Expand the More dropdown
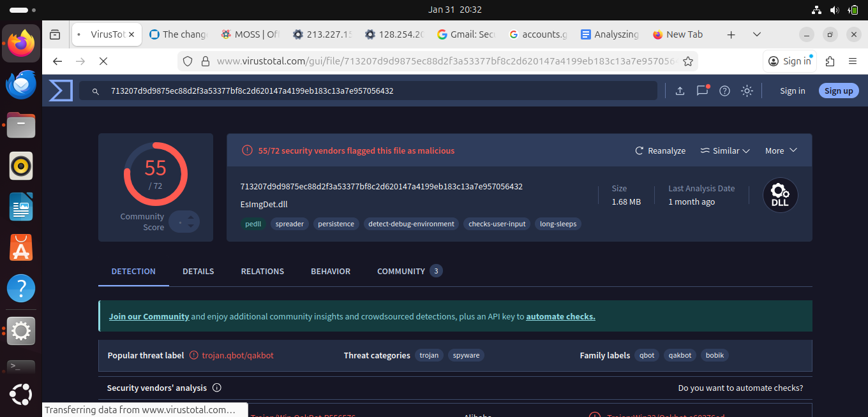This screenshot has width=868, height=417. tap(781, 150)
